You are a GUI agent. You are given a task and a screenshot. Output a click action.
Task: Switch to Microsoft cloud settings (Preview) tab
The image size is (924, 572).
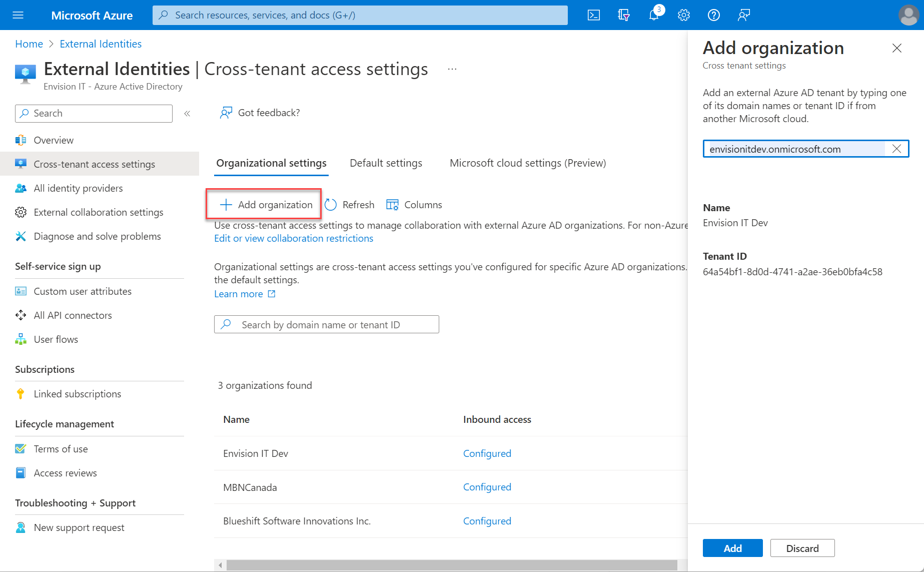point(528,163)
